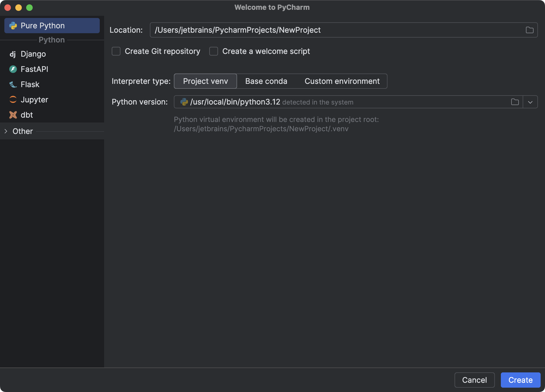The height and width of the screenshot is (392, 545).
Task: Switch interpreter type to Custom environment
Action: (x=342, y=81)
